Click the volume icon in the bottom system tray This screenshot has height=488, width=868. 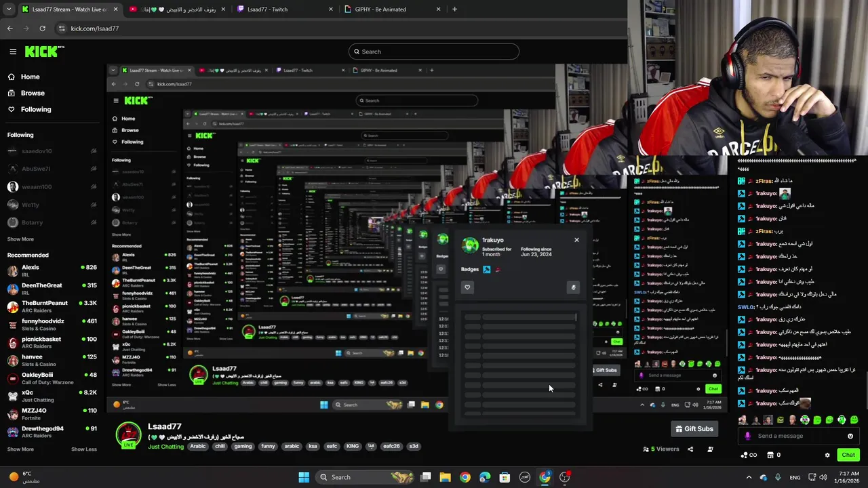[823, 477]
